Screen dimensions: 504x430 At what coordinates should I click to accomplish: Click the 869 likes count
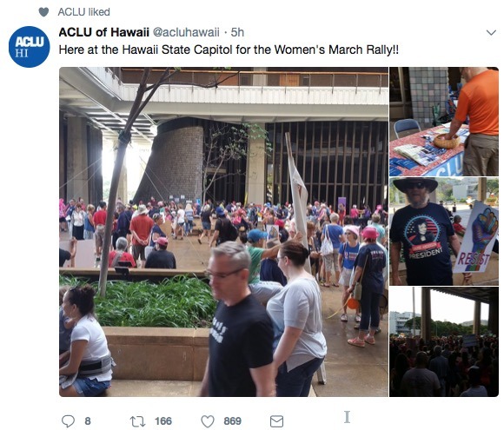[x=232, y=421]
